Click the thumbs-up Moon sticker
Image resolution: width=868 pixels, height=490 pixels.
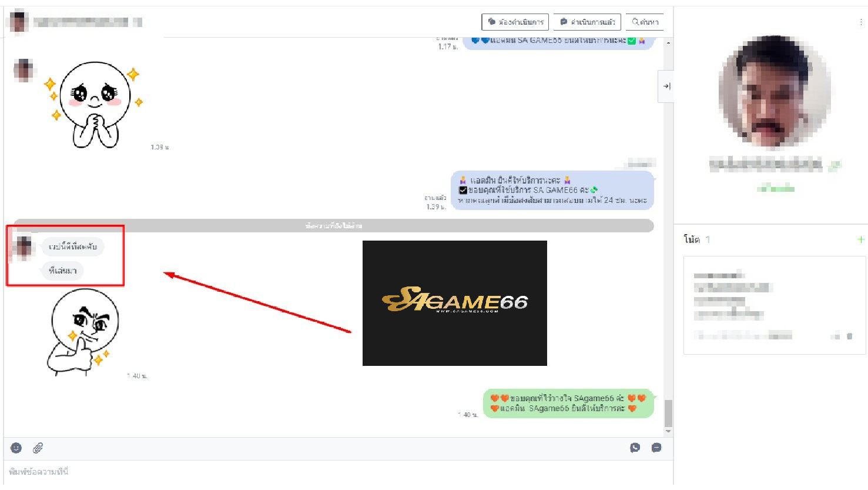coord(83,332)
